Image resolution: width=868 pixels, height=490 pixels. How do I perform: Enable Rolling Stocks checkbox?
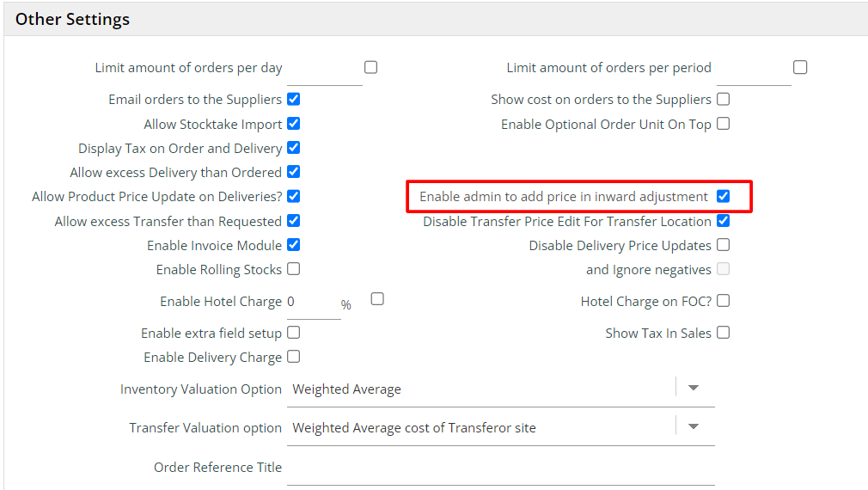pyautogui.click(x=294, y=269)
